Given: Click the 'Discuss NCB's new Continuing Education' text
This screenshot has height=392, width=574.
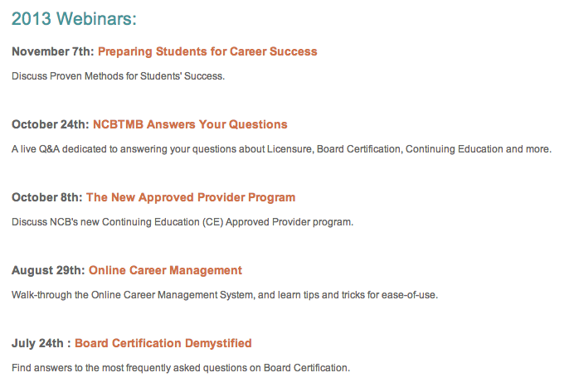Looking at the screenshot, I should (182, 222).
